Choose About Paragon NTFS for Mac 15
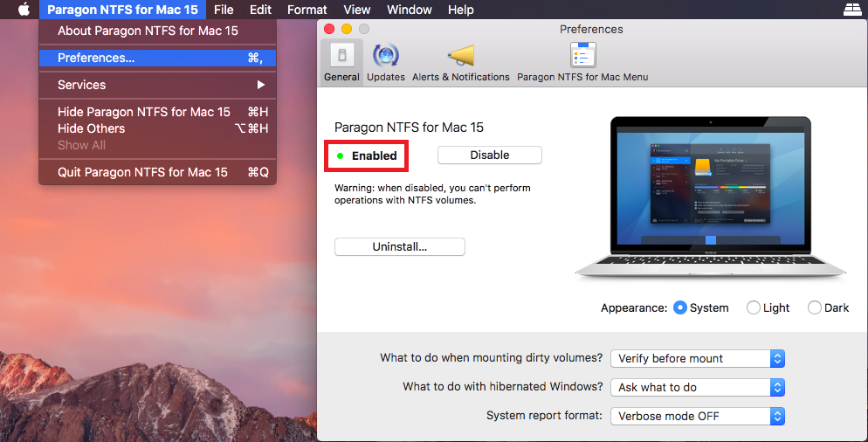This screenshot has width=868, height=442. click(x=158, y=31)
